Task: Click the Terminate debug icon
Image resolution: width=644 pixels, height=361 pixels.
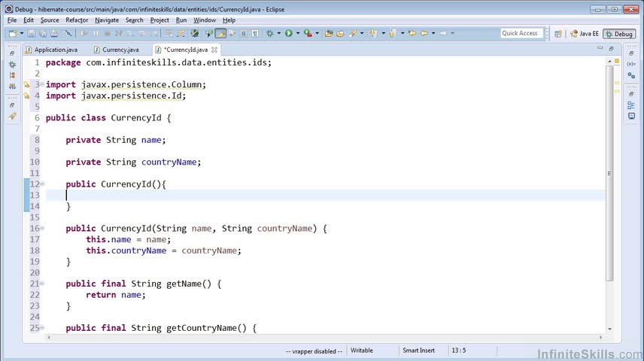Action: point(107,33)
